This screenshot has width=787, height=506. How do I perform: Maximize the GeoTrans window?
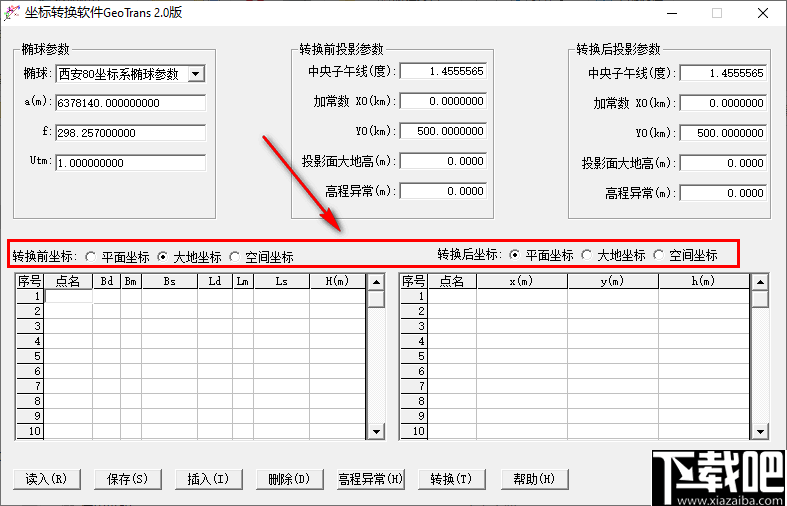[717, 14]
